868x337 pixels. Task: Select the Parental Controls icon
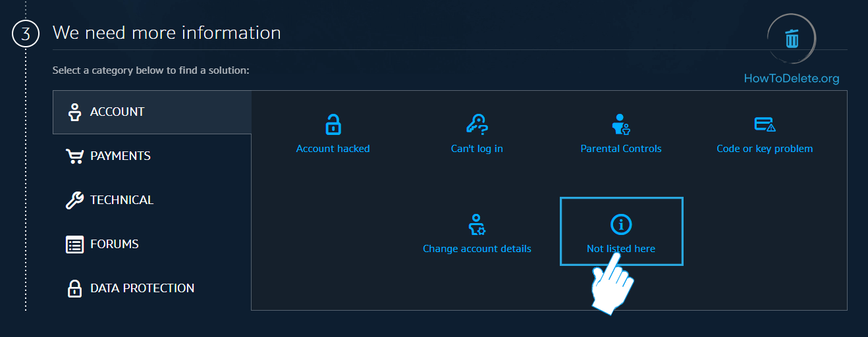coord(621,124)
